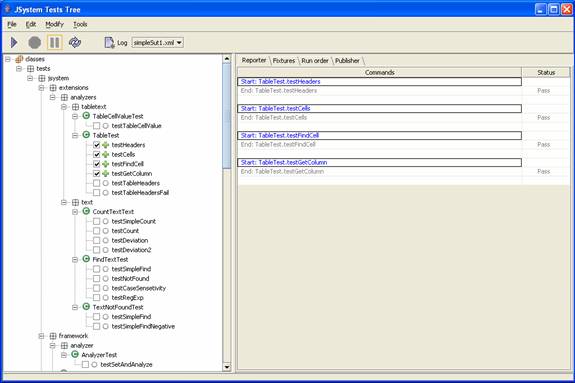Click the circle icon beside testNotFound
The image size is (575, 383).
tap(106, 278)
